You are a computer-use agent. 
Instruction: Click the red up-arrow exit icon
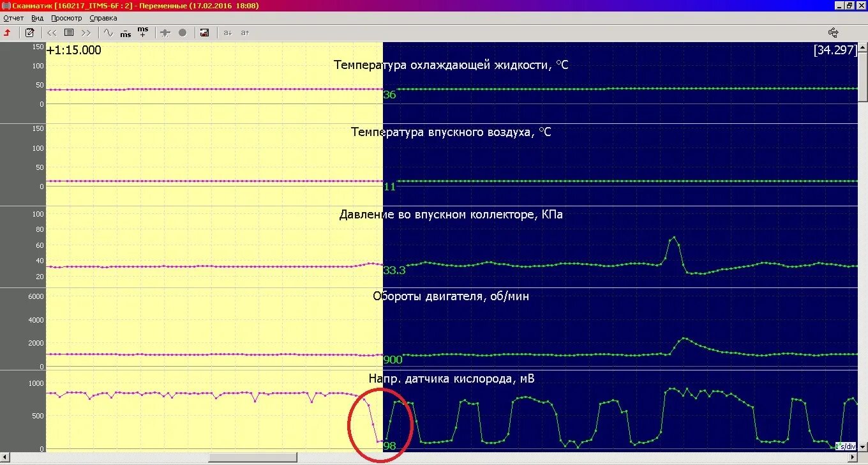click(x=7, y=32)
